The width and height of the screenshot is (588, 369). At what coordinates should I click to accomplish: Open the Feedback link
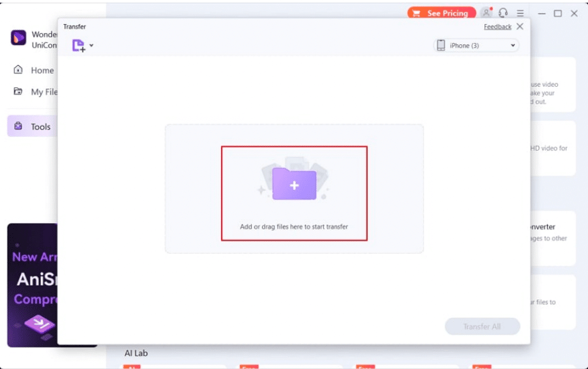click(x=497, y=27)
